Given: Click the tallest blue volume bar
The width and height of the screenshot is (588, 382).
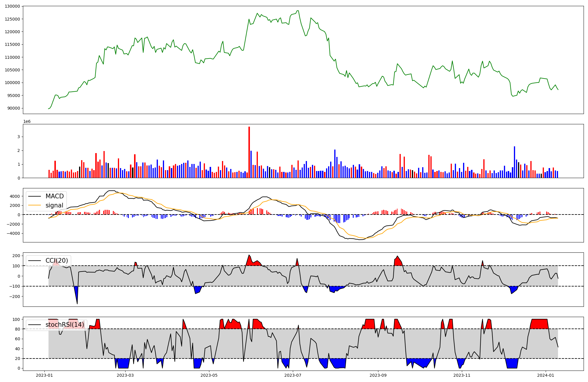Looking at the screenshot, I should click(514, 162).
